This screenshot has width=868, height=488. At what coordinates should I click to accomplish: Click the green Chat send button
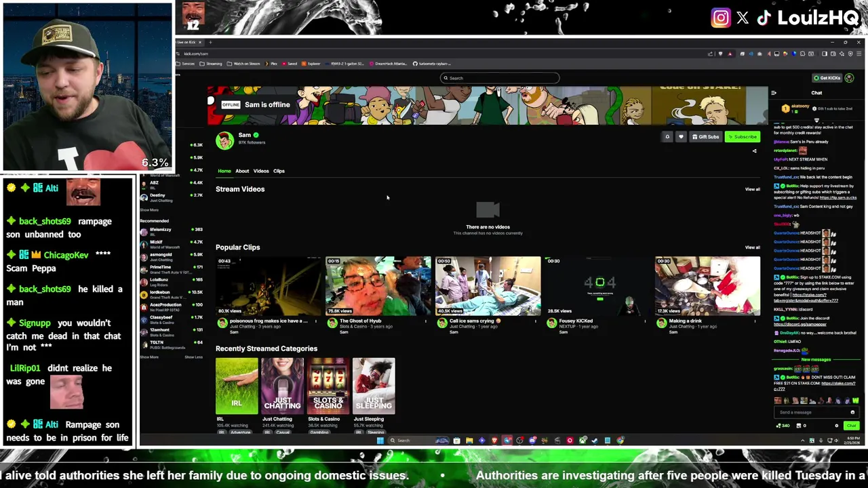point(851,426)
